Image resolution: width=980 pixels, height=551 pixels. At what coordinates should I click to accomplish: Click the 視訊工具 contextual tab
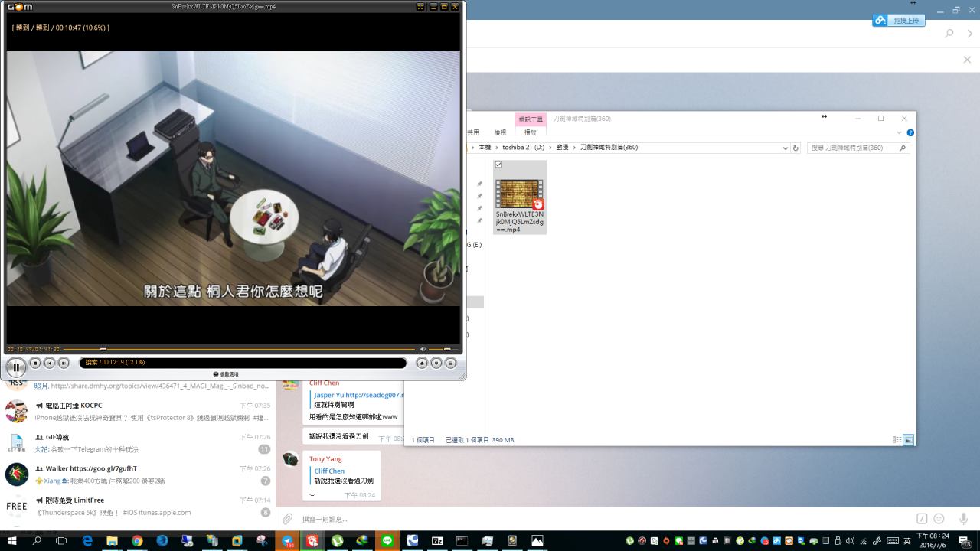[531, 119]
